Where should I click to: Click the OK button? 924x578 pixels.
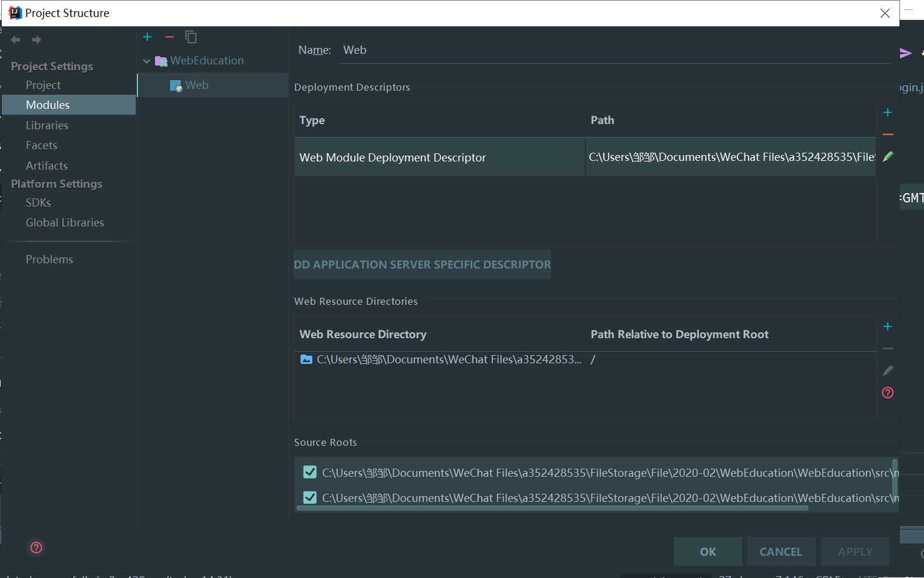[x=708, y=552]
